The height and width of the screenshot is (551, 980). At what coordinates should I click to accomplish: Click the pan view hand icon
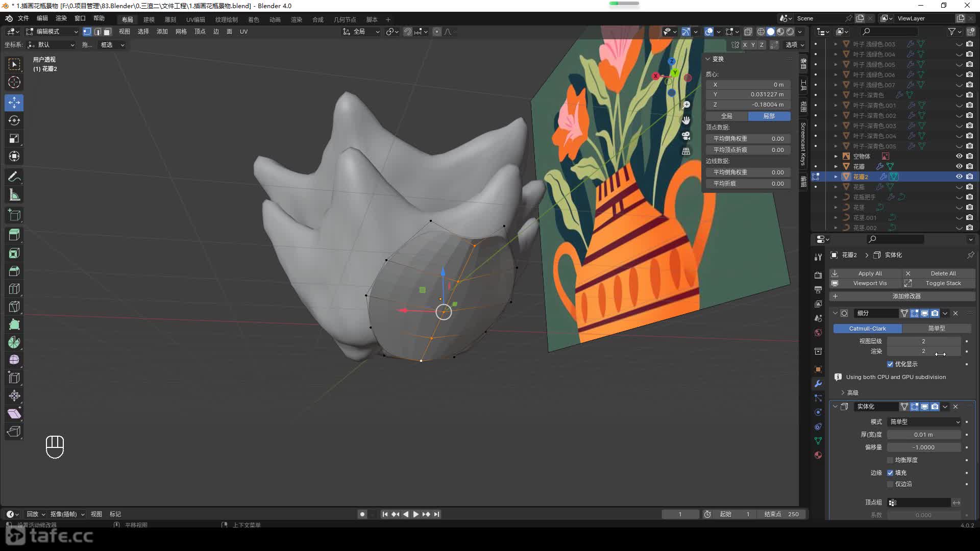tap(687, 120)
